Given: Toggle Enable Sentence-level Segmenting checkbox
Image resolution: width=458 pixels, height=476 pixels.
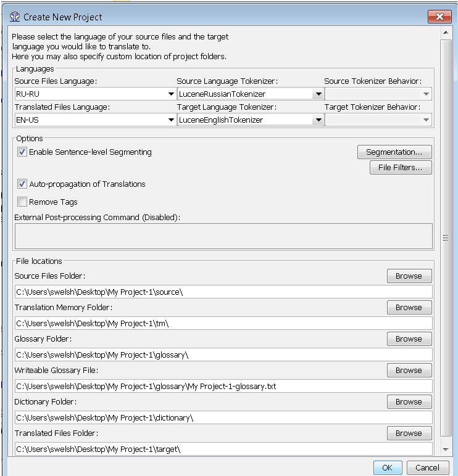Looking at the screenshot, I should [22, 152].
